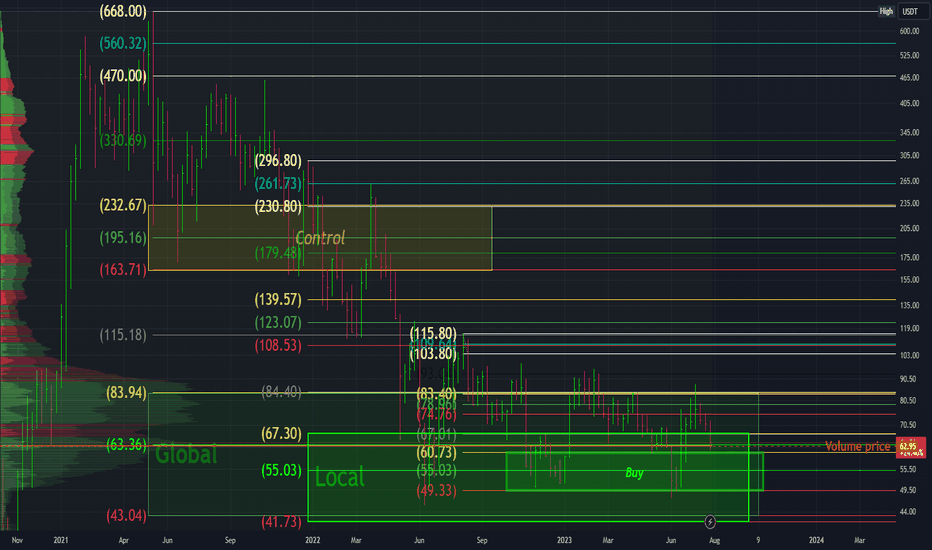Click 205.00 on the price axis
Image resolution: width=932 pixels, height=550 pixels.
pos(909,228)
